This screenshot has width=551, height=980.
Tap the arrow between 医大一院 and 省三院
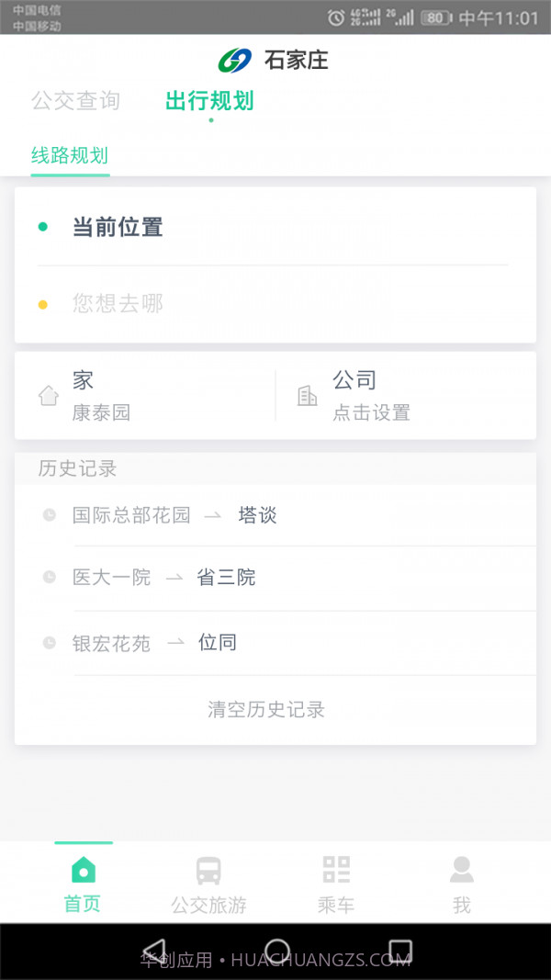click(180, 578)
